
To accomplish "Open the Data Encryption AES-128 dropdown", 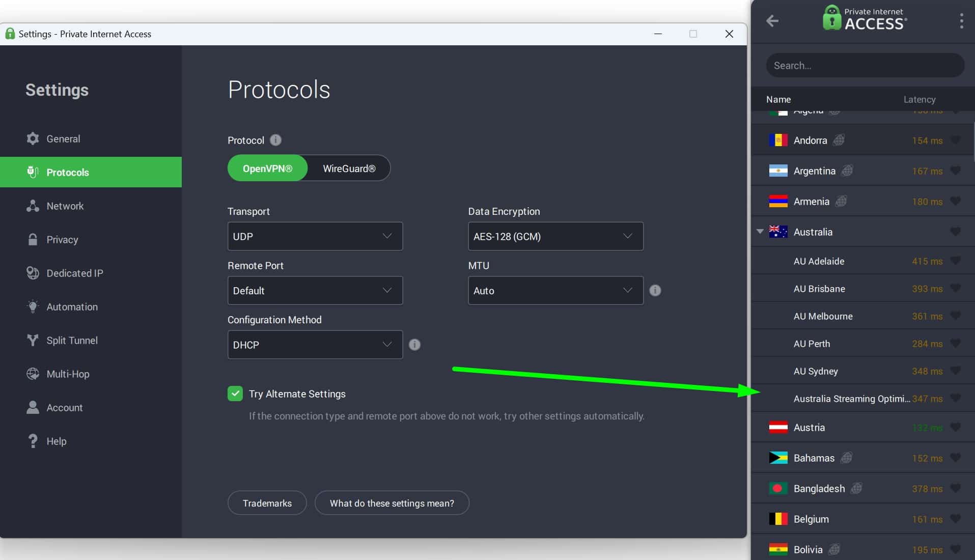I will [x=555, y=236].
